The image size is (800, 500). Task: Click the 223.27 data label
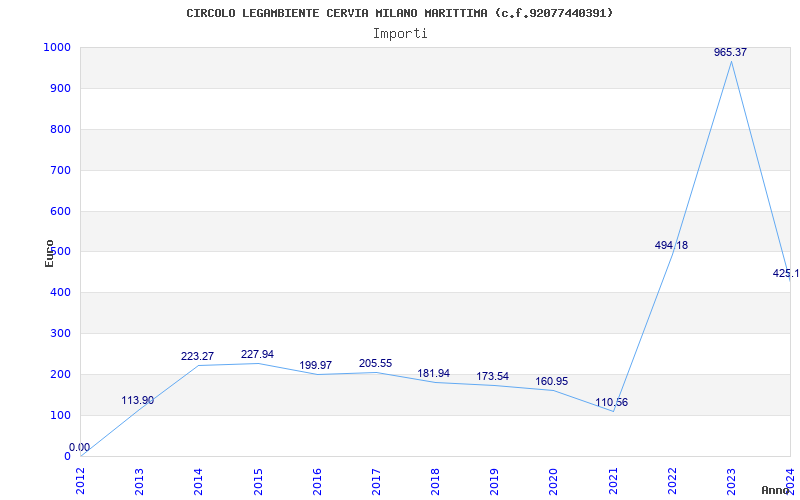tap(197, 356)
